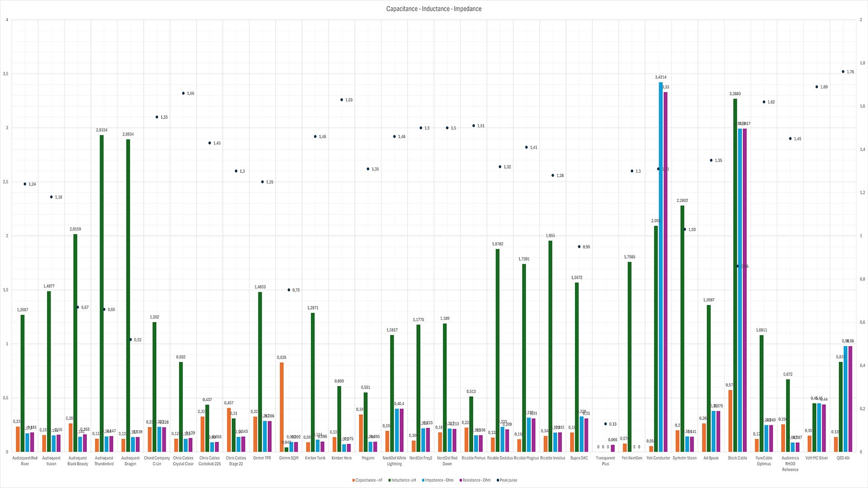Select the Resistance - Ohm legend entry
This screenshot has width=868, height=488.
[475, 480]
